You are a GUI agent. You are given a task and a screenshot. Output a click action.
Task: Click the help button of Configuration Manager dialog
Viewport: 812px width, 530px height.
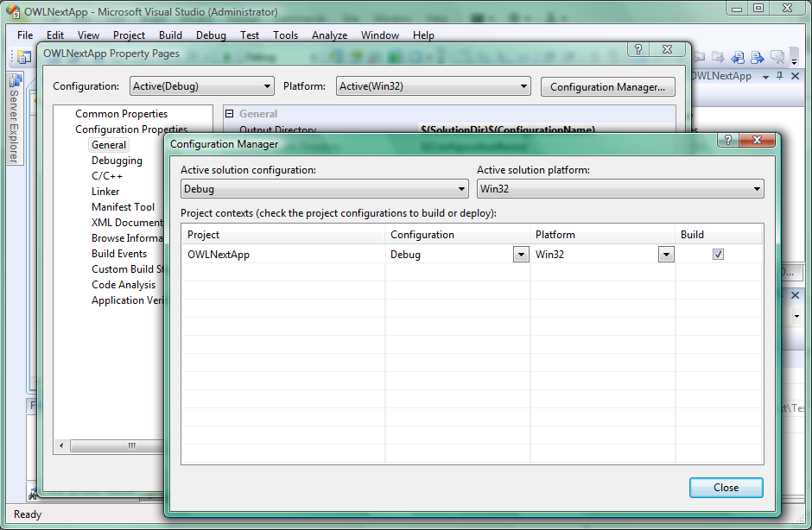[x=728, y=140]
